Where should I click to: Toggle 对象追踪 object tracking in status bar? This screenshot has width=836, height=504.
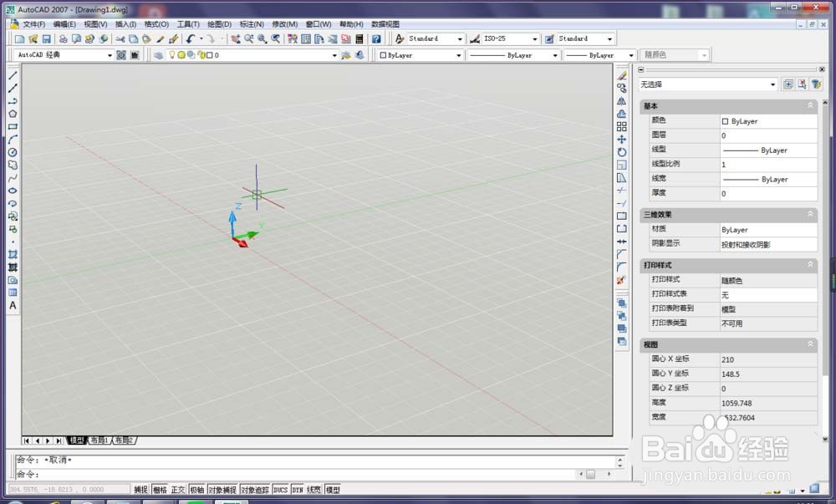click(255, 490)
